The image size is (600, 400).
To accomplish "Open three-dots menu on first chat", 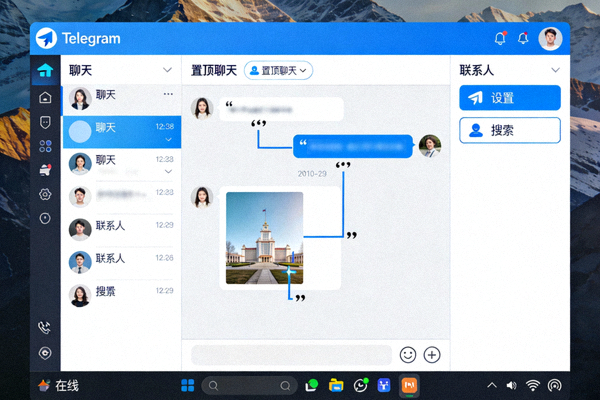I will point(168,94).
